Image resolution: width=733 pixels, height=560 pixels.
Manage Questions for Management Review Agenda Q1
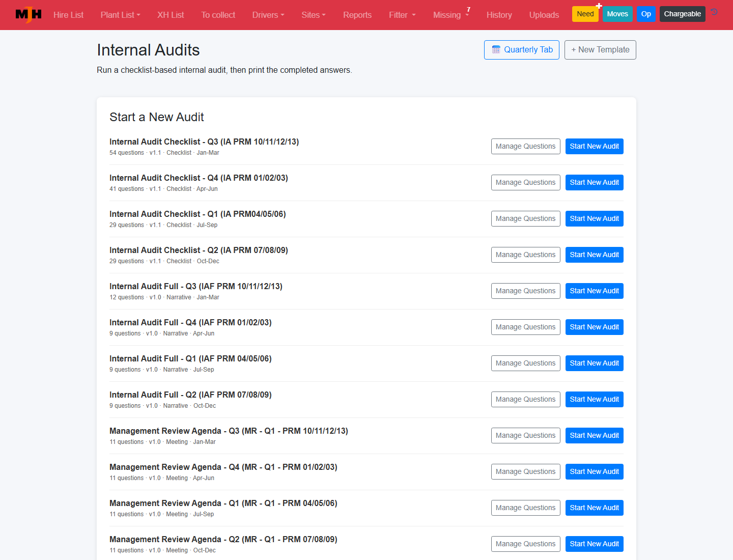(x=525, y=508)
